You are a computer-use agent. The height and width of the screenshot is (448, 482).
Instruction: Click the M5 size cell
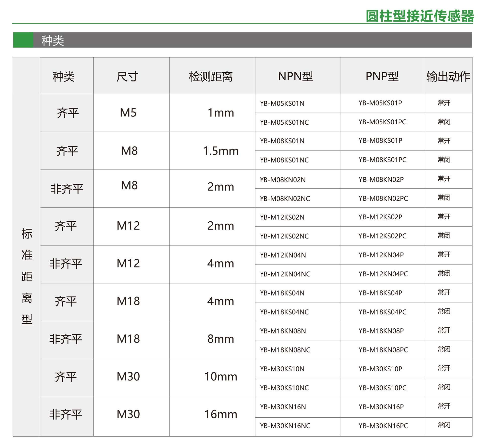tap(128, 113)
